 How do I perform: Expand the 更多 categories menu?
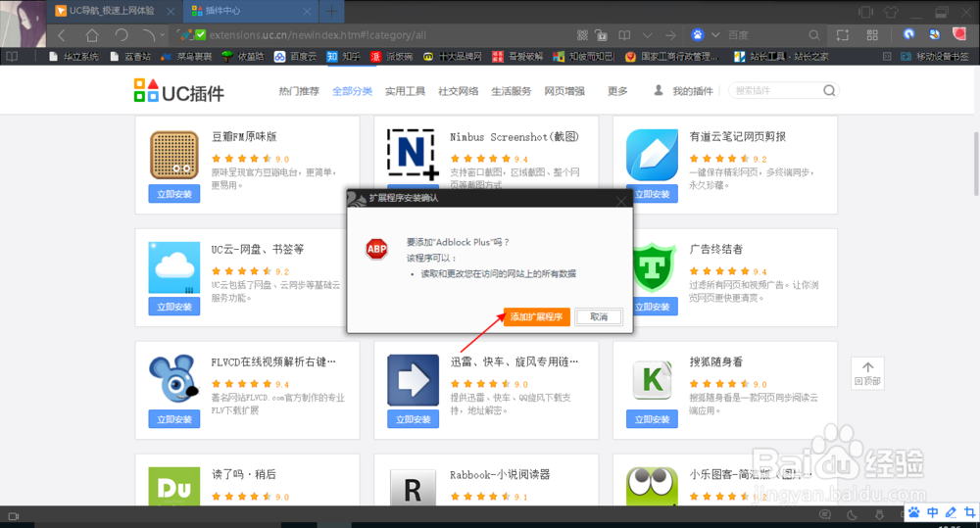(617, 91)
